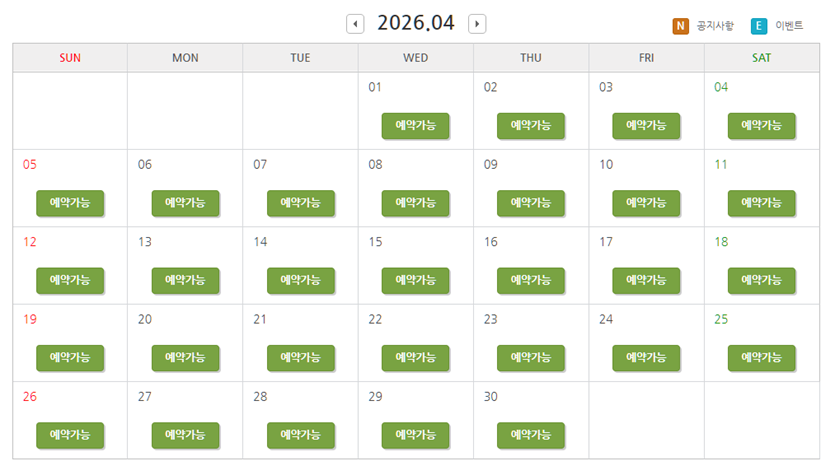
Task: Open the 공지사항 legend label
Action: tap(715, 26)
